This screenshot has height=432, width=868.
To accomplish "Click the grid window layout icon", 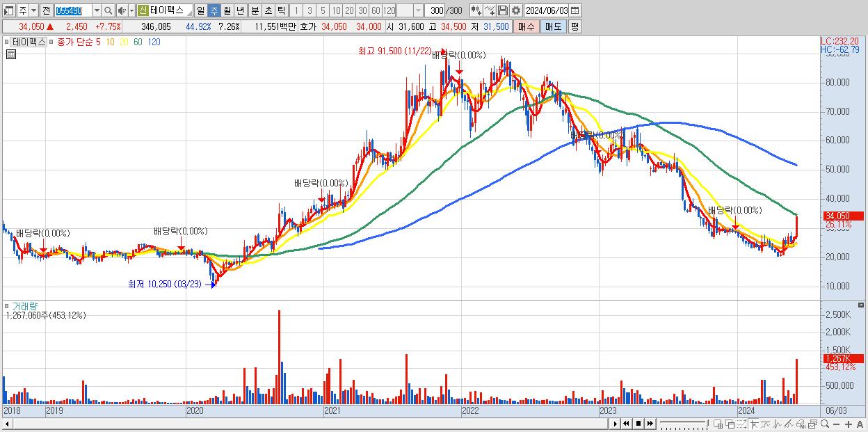I will [x=718, y=424].
